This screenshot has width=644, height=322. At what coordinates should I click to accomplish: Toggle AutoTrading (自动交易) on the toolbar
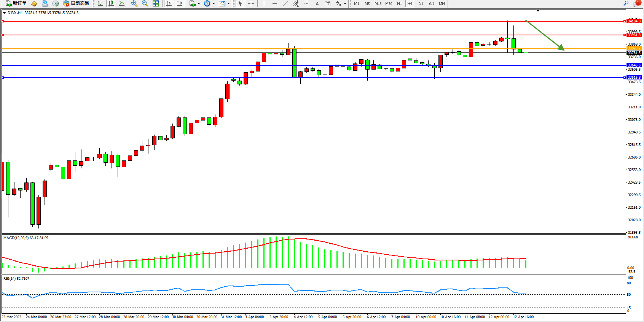[x=76, y=3]
